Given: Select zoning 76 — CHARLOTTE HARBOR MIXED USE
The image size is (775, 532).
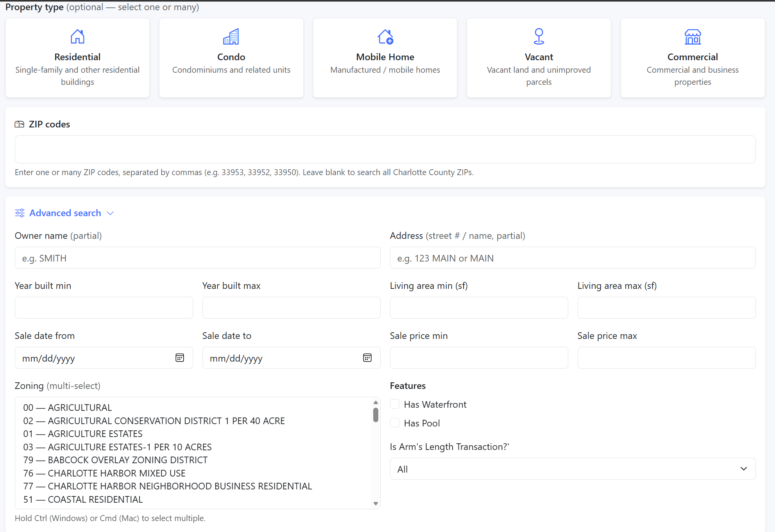Looking at the screenshot, I should point(193,473).
